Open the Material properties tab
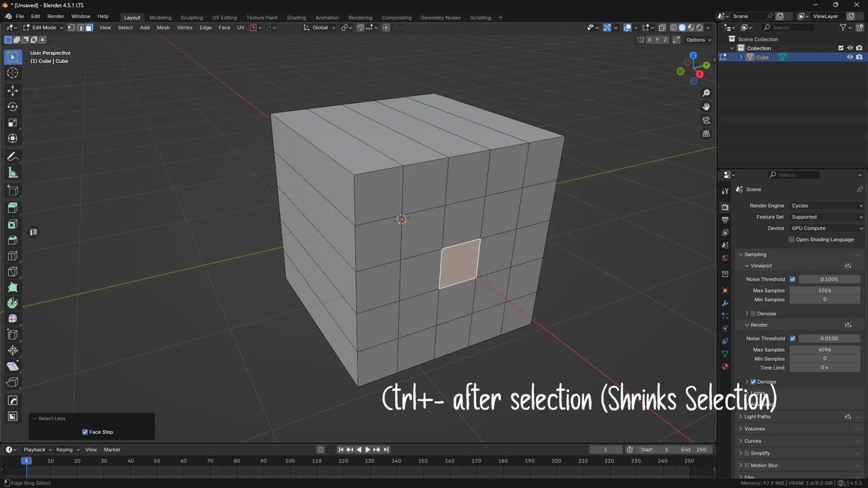Image resolution: width=868 pixels, height=488 pixels. click(725, 367)
